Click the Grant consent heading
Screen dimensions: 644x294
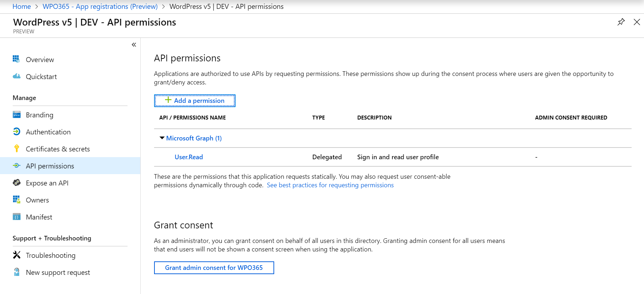(x=183, y=225)
